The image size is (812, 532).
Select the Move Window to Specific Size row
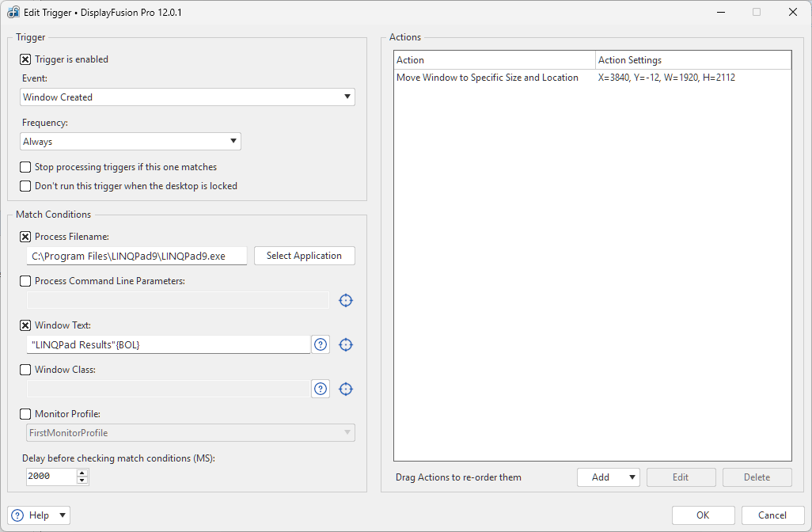point(488,78)
